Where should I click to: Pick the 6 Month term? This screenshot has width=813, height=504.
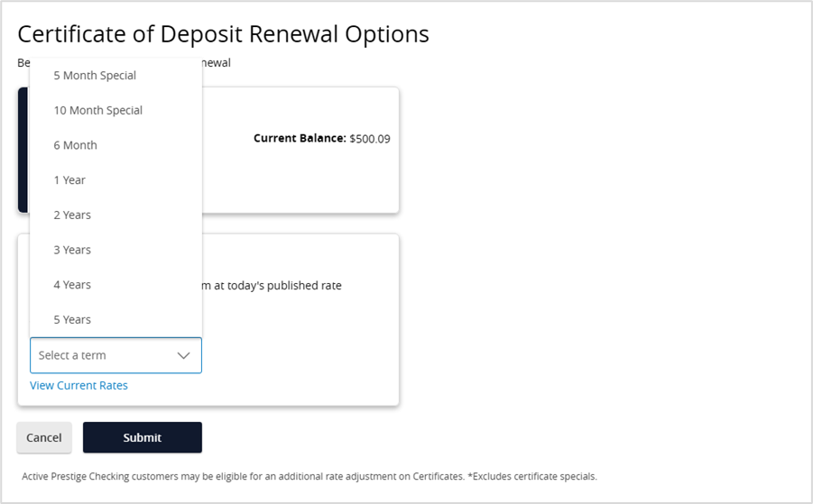tap(75, 145)
